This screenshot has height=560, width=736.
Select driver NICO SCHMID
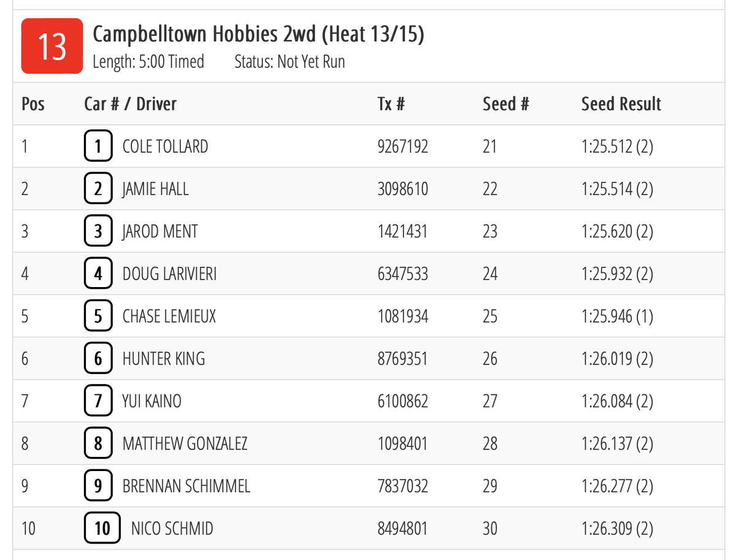[172, 529]
